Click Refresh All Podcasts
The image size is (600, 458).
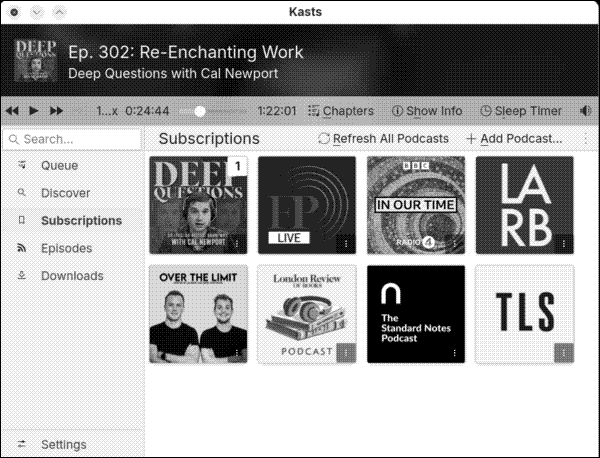pos(383,139)
